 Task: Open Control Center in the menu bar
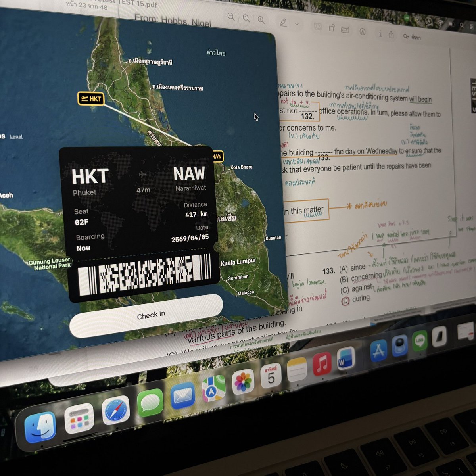(472, 27)
